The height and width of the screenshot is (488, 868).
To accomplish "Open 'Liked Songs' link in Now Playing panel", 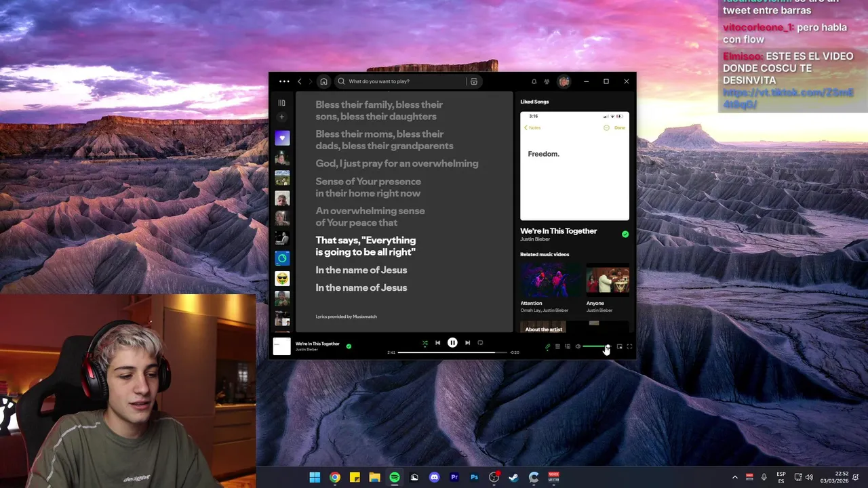I will click(x=534, y=102).
